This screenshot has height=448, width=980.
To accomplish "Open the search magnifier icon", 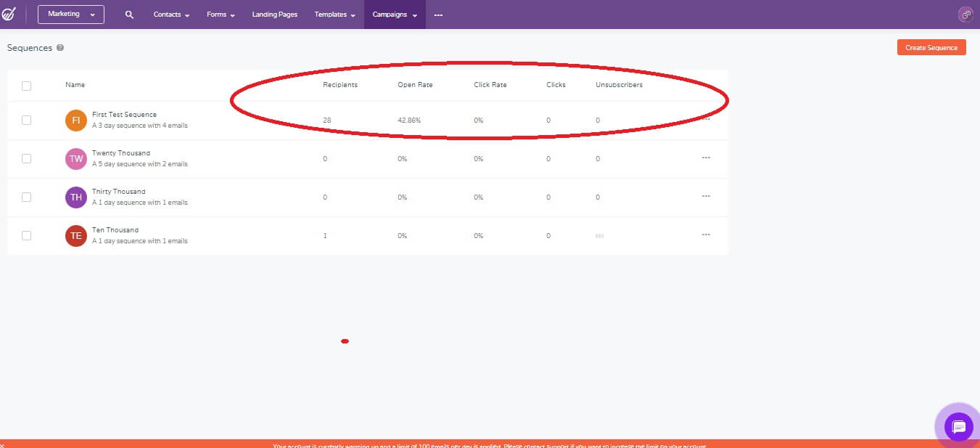I will tap(129, 15).
